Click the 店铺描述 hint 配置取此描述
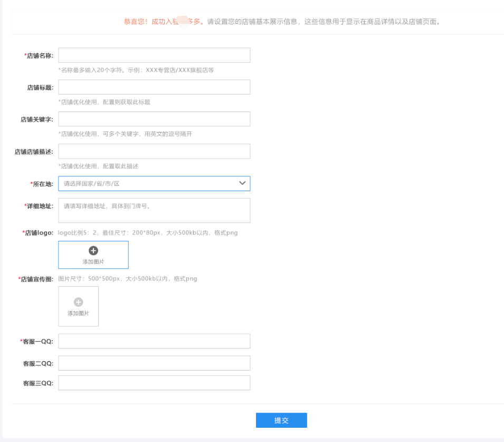504x442 pixels. [x=98, y=166]
